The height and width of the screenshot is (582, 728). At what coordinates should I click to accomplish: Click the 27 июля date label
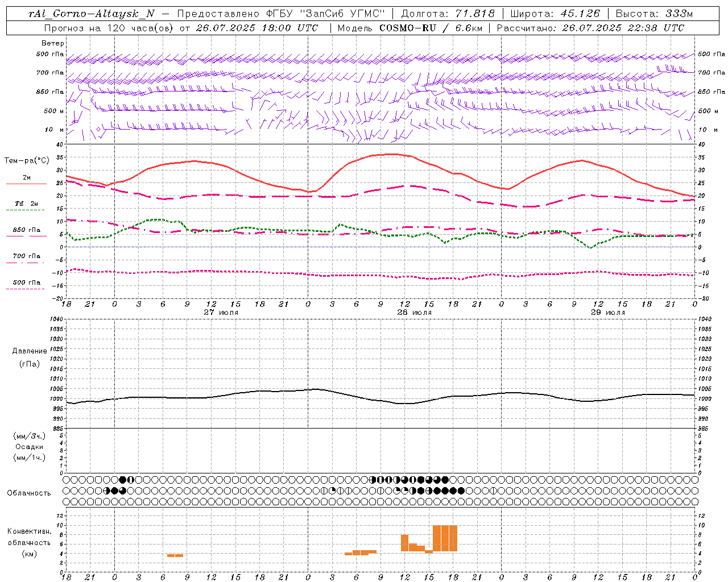coord(221,313)
